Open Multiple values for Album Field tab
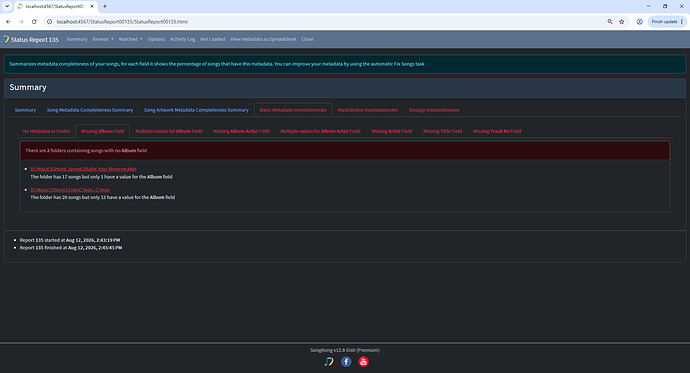The width and height of the screenshot is (690, 373). [x=169, y=131]
